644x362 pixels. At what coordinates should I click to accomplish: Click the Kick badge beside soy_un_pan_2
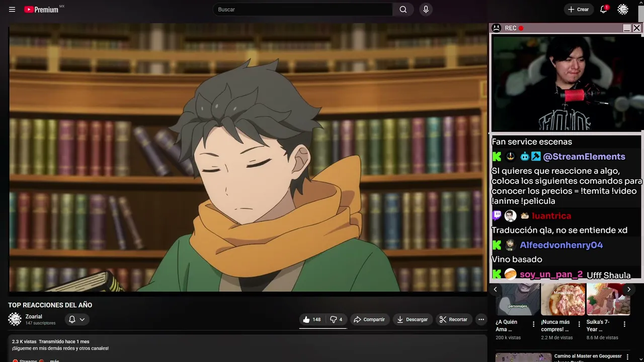pyautogui.click(x=497, y=275)
